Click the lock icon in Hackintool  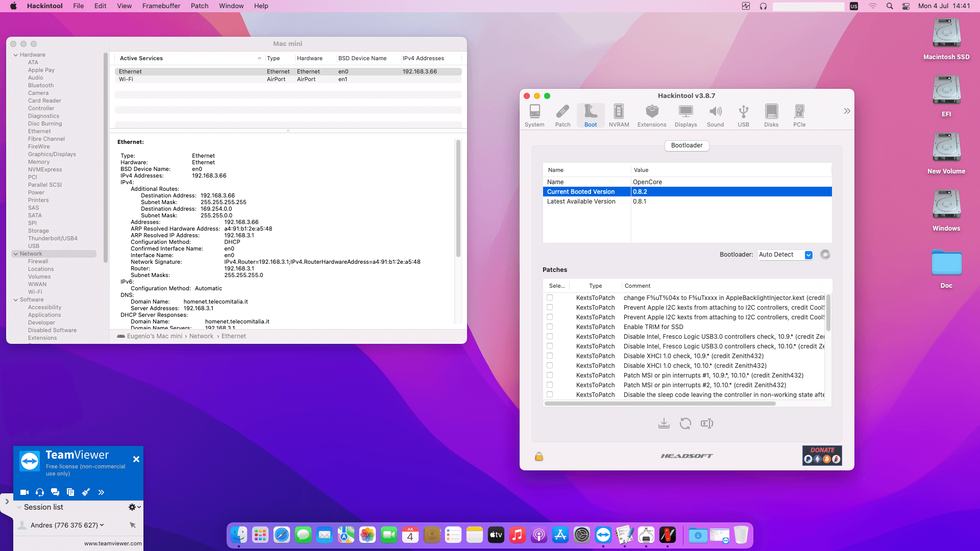click(x=539, y=456)
